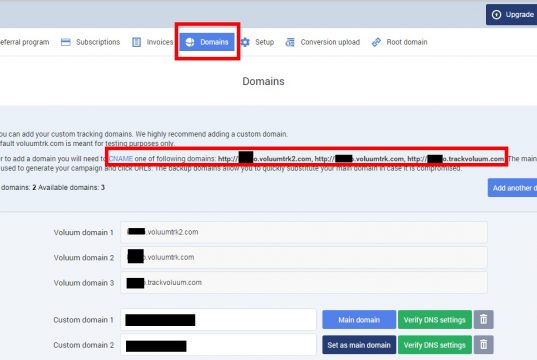Click the 'Custom domain 2' label

pos(83,345)
